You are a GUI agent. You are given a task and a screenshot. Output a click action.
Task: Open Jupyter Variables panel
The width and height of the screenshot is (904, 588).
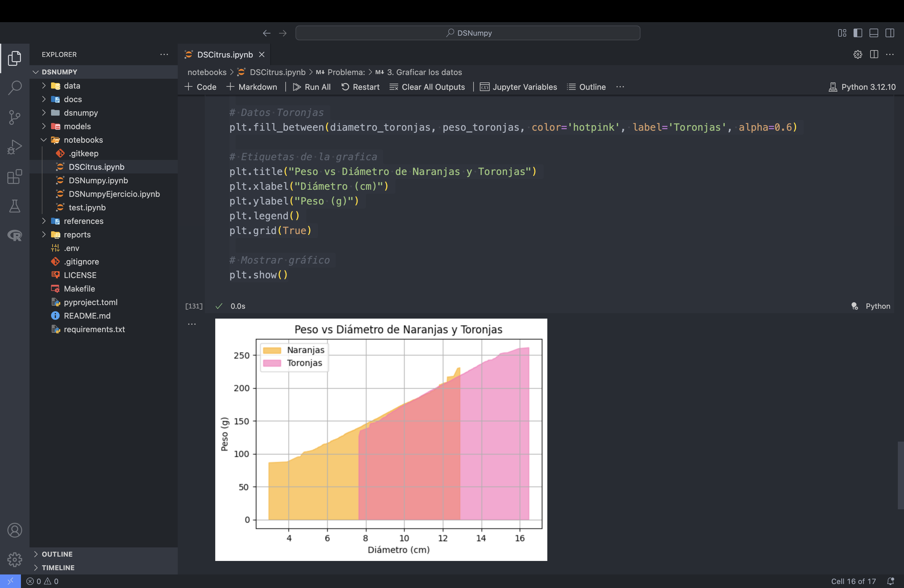(x=518, y=87)
